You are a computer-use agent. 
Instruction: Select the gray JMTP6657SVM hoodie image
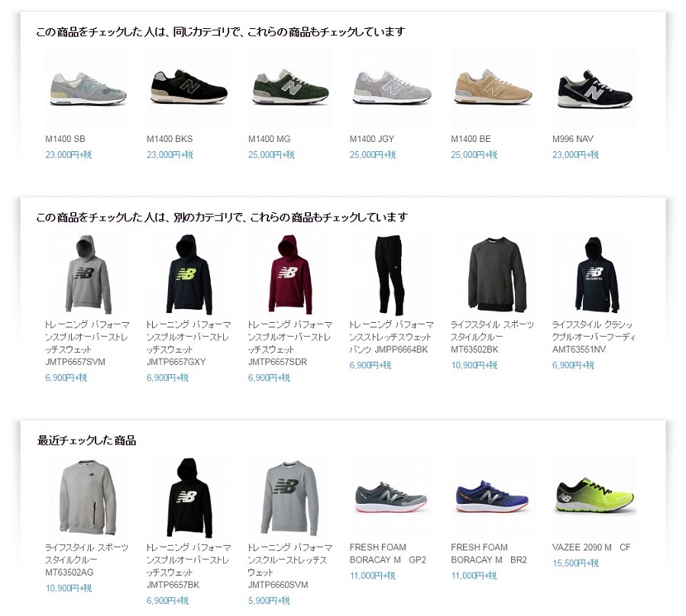coord(88,275)
